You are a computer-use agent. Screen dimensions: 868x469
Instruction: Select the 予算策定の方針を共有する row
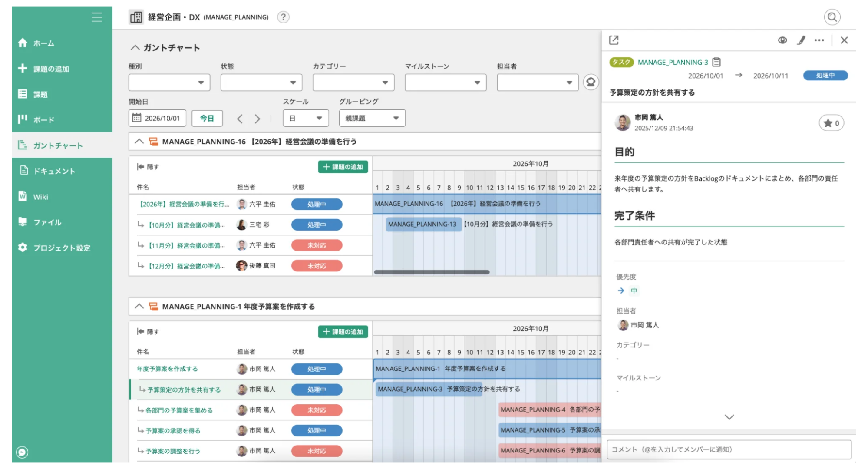tap(251, 390)
